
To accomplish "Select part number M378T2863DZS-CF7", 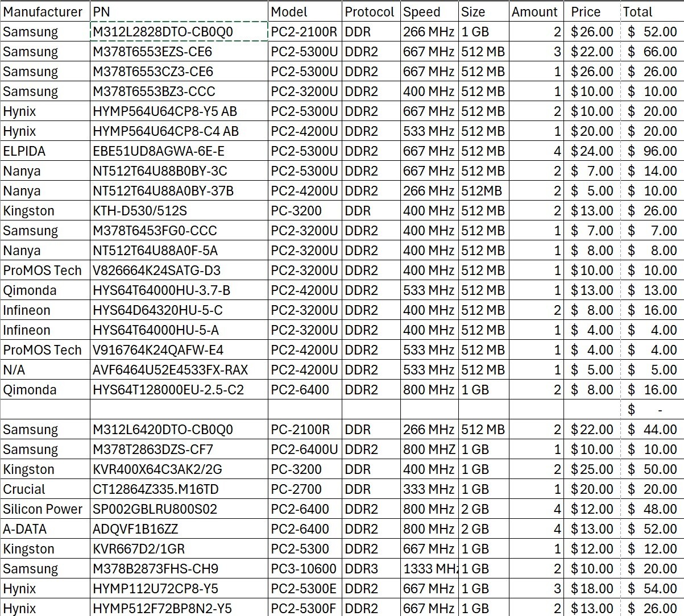I will coord(179,449).
